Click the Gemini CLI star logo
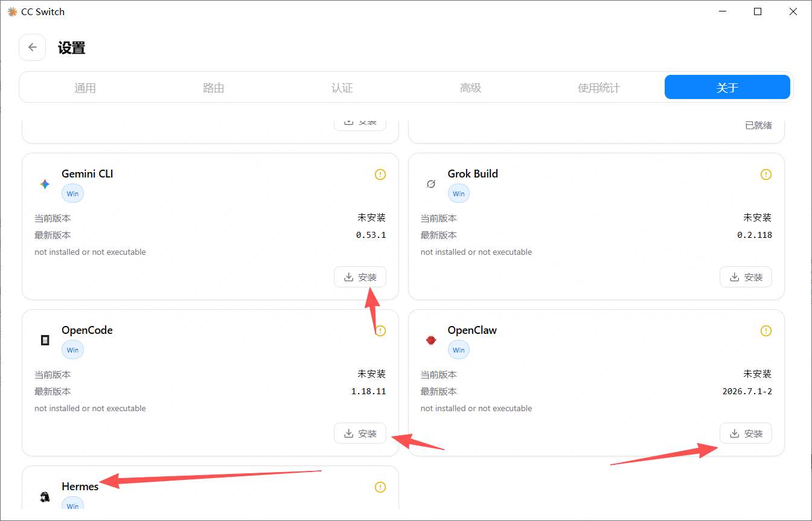812x521 pixels. click(x=45, y=184)
